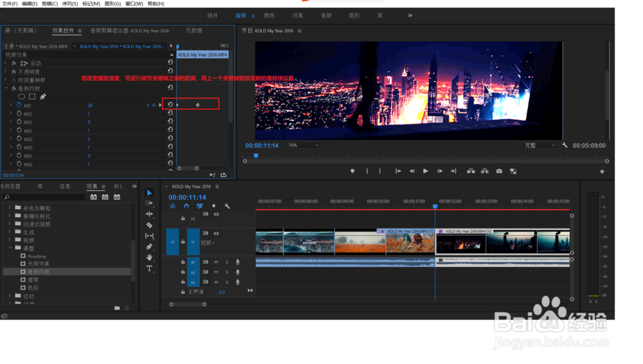Viewport: 643px width, 364px height.
Task: Collapse the 卷积内核 effect properties
Action: pyautogui.click(x=6, y=88)
